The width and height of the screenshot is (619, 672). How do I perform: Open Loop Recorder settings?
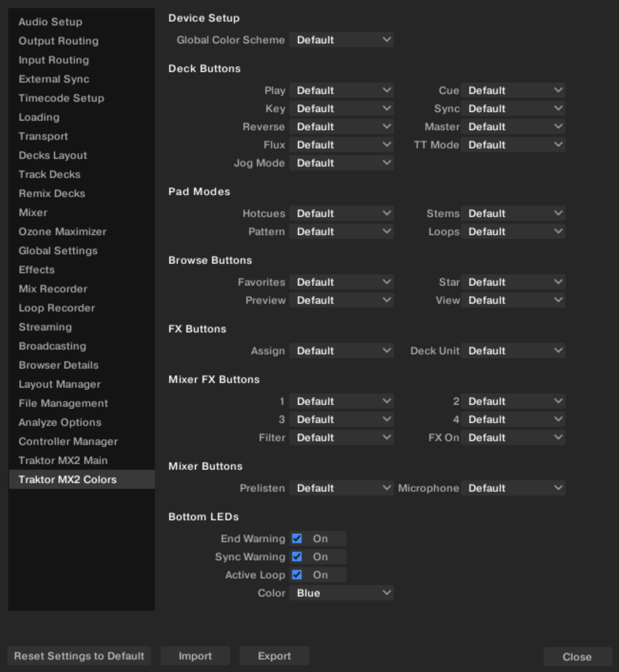(82, 308)
